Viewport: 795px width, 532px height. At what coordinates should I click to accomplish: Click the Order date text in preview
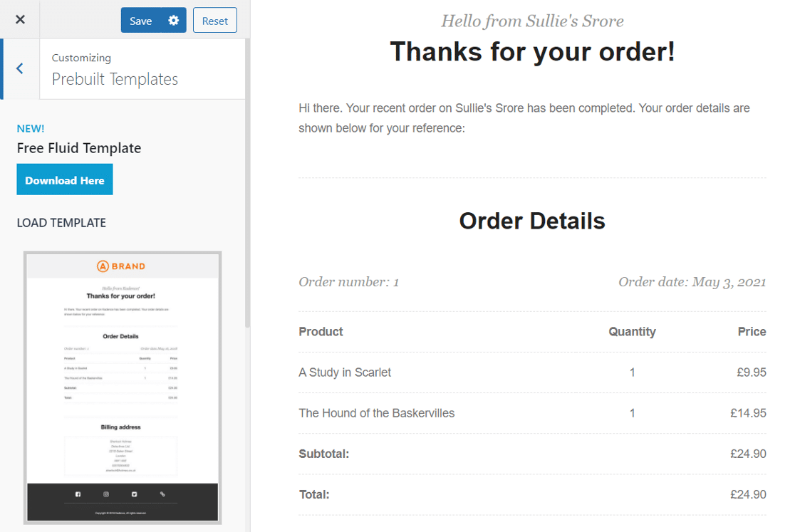pyautogui.click(x=692, y=282)
